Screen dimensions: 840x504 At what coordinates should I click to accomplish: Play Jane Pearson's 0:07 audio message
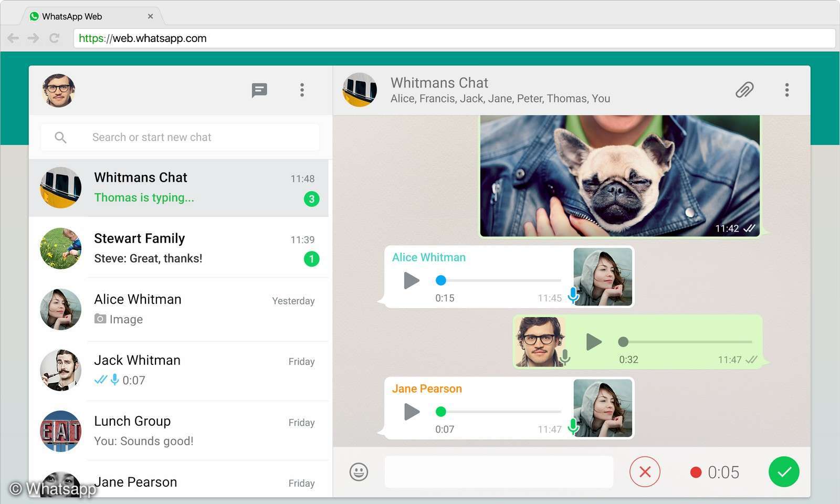[x=412, y=412]
